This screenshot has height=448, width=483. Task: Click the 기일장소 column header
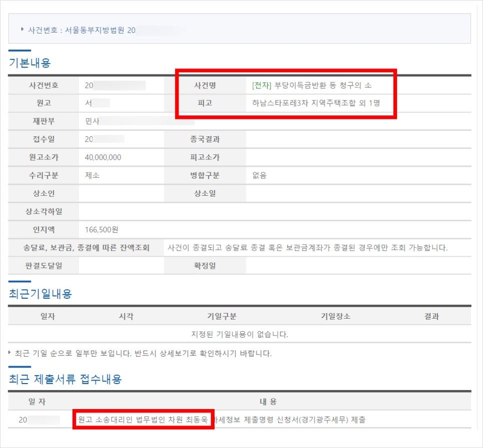335,316
